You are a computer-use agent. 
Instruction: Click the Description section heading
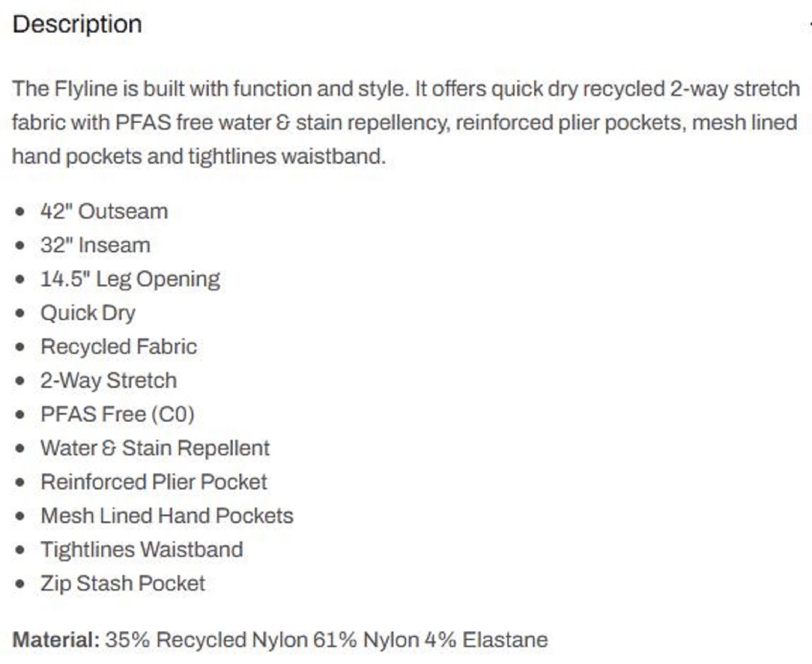77,24
